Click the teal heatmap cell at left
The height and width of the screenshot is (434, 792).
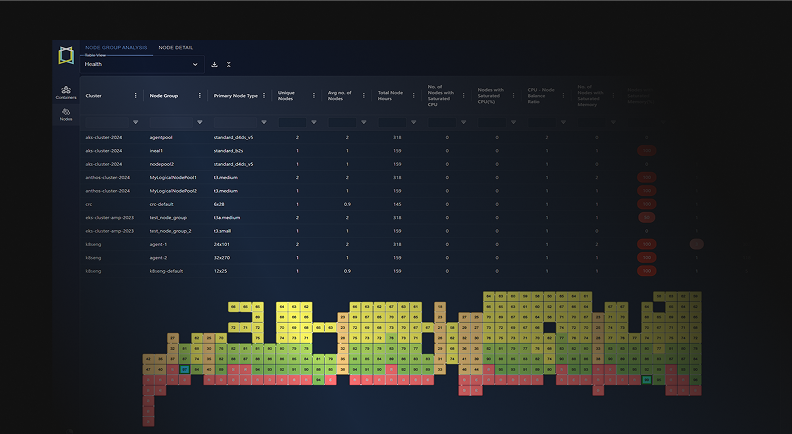[185, 369]
